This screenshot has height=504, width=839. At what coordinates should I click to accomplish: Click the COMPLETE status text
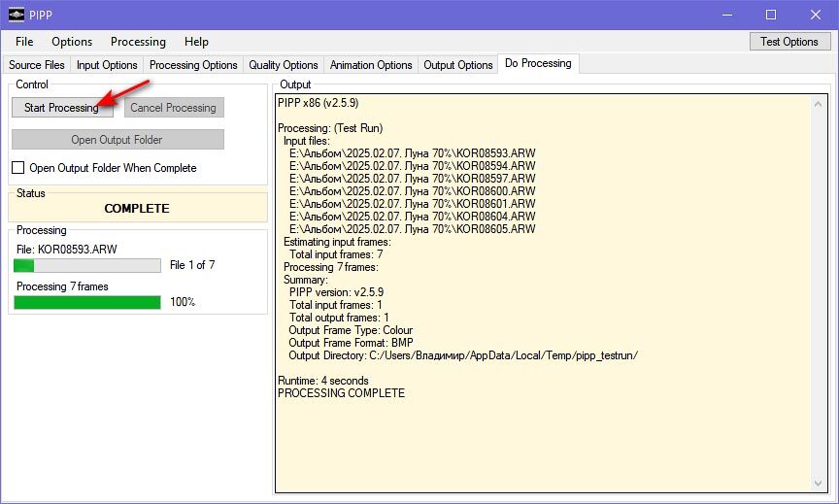[x=137, y=209]
